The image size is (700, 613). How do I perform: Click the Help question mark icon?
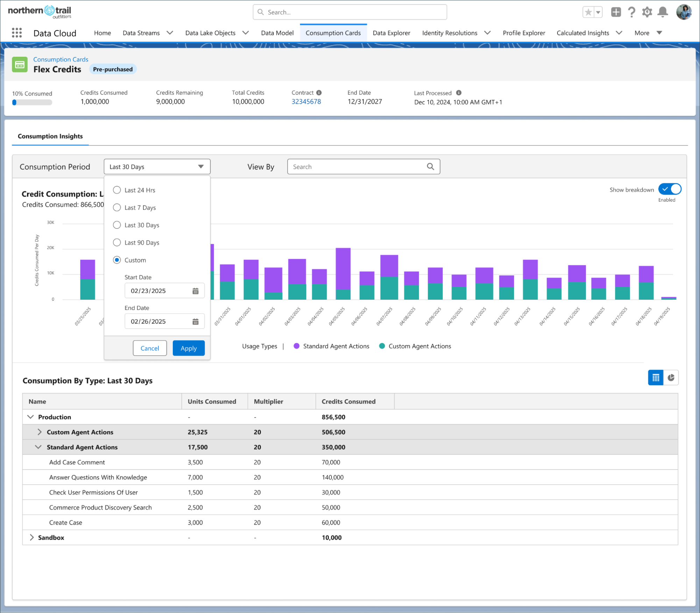[x=631, y=12]
